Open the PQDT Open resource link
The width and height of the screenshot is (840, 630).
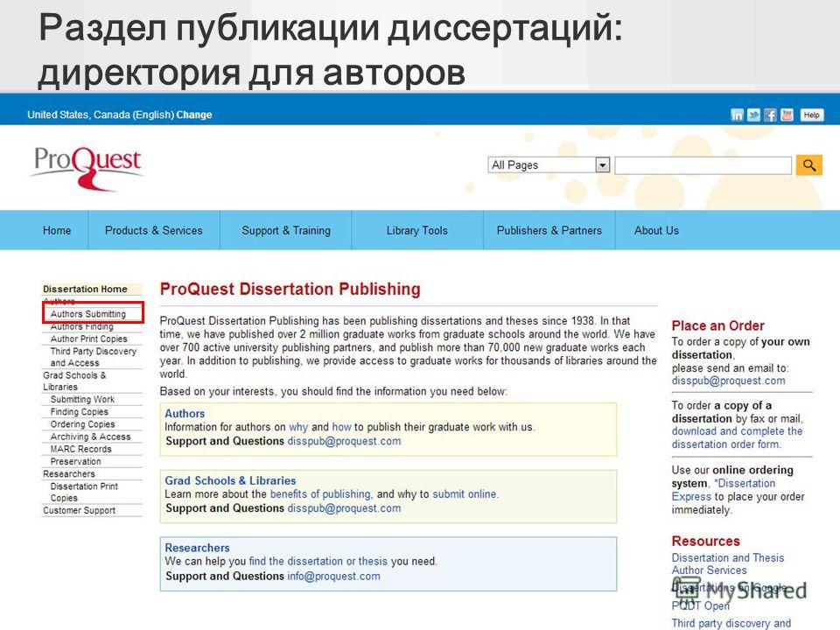701,605
